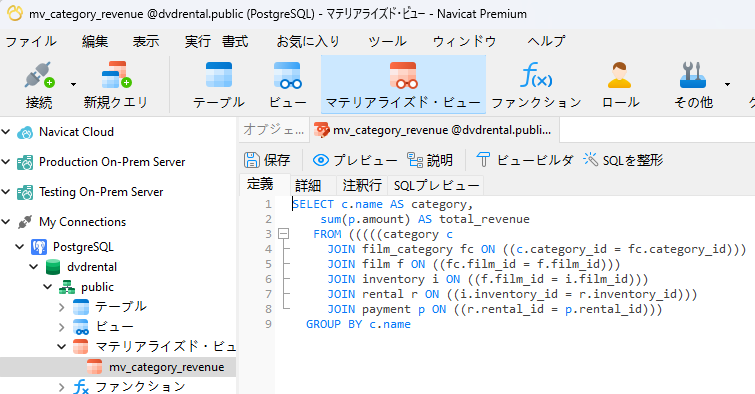
Task: Collapse the My Connections node
Action: coord(6,222)
